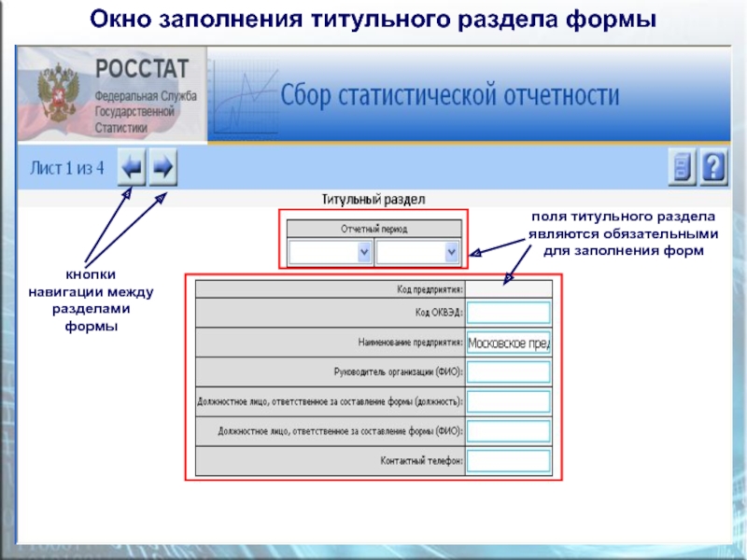The height and width of the screenshot is (560, 747).
Task: Click the 'Титульный раздел' heading
Action: tap(373, 200)
